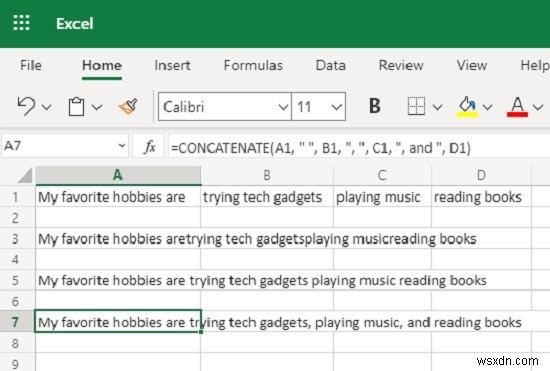Screen dimensions: 550x371
Task: Switch to the Review tab
Action: point(401,65)
